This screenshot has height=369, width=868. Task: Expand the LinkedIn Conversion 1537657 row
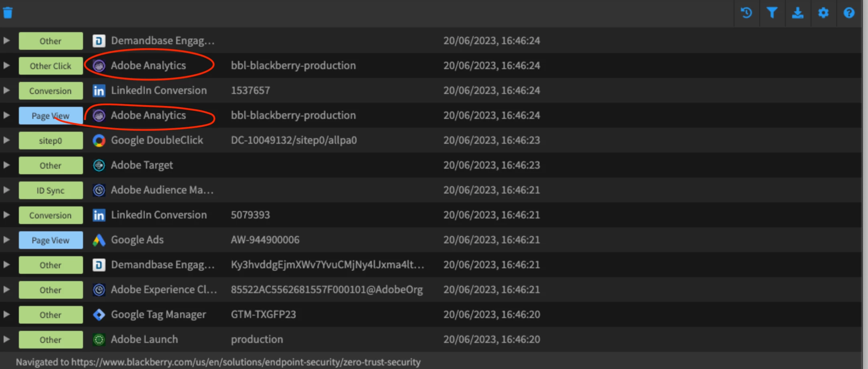pos(6,90)
